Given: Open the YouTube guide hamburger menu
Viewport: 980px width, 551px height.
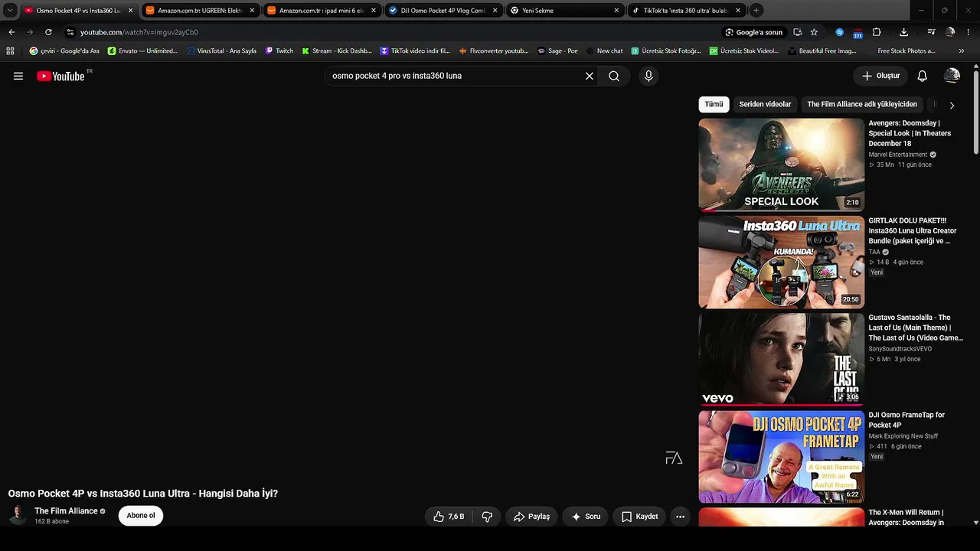Looking at the screenshot, I should pos(18,76).
